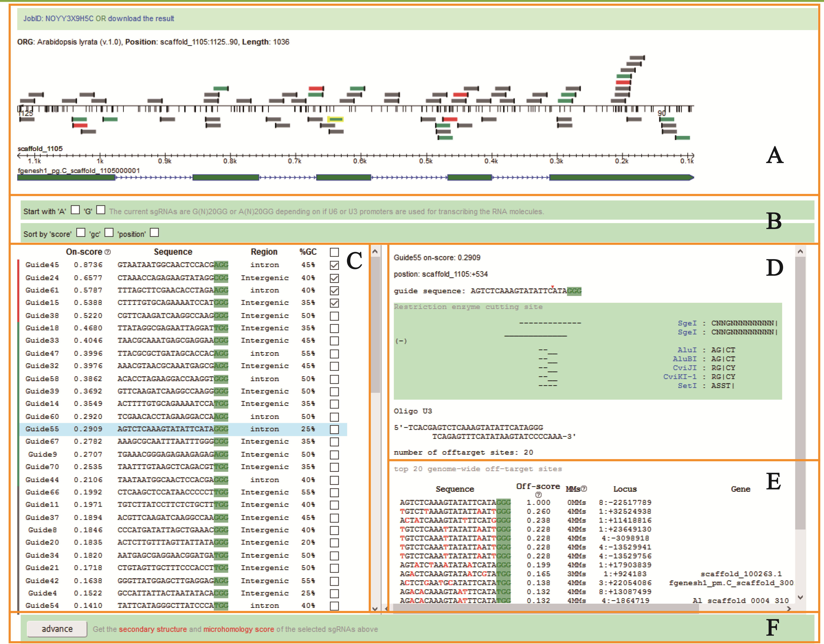
Task: Click the %GC column header
Action: click(308, 252)
